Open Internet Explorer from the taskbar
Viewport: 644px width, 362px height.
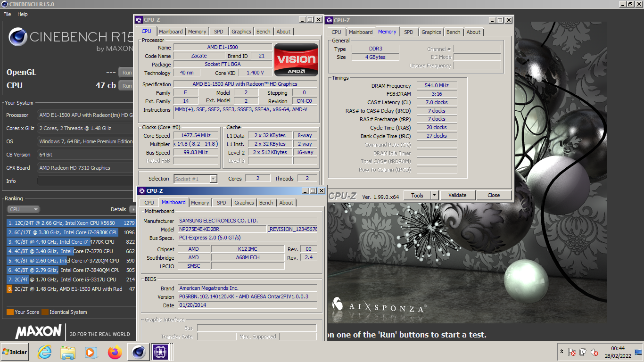point(45,352)
